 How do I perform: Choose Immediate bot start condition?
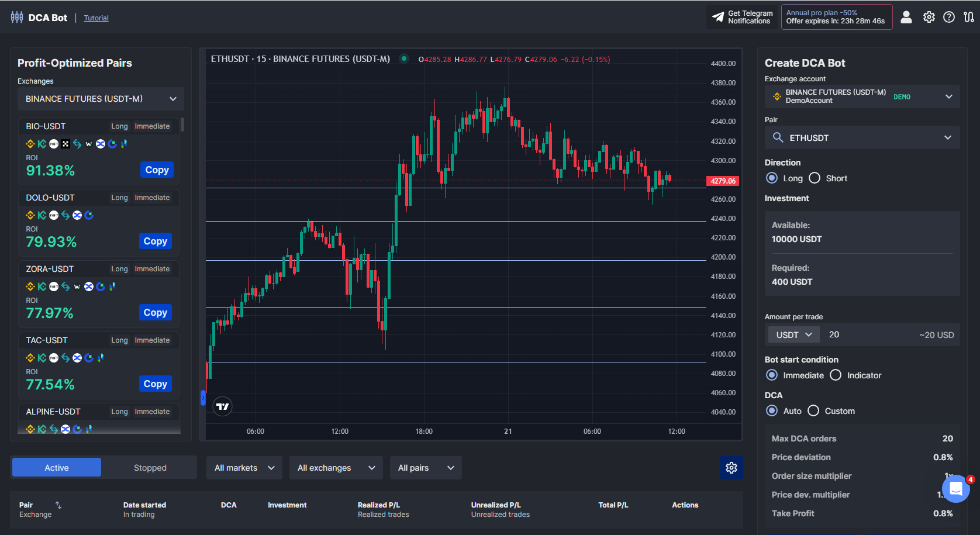pyautogui.click(x=772, y=375)
